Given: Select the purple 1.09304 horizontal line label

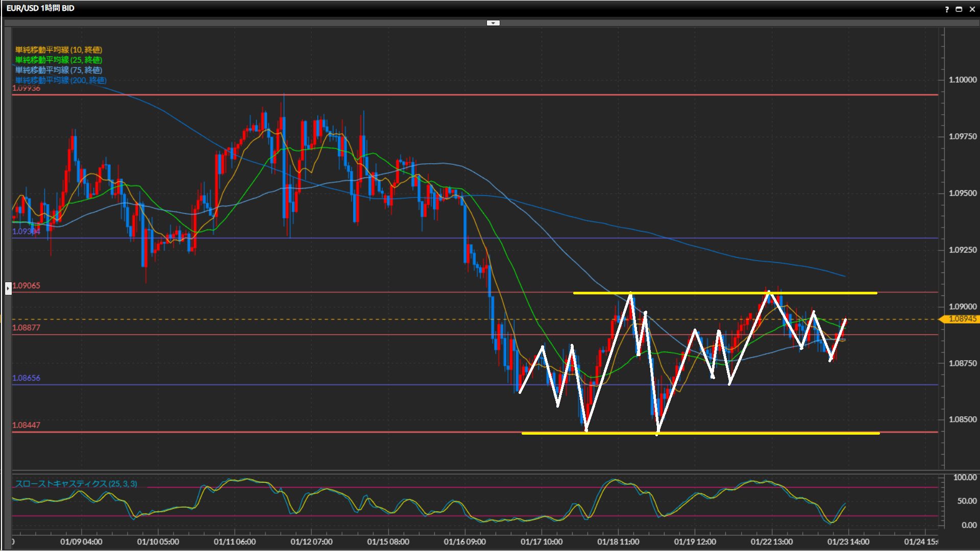Looking at the screenshot, I should 26,231.
